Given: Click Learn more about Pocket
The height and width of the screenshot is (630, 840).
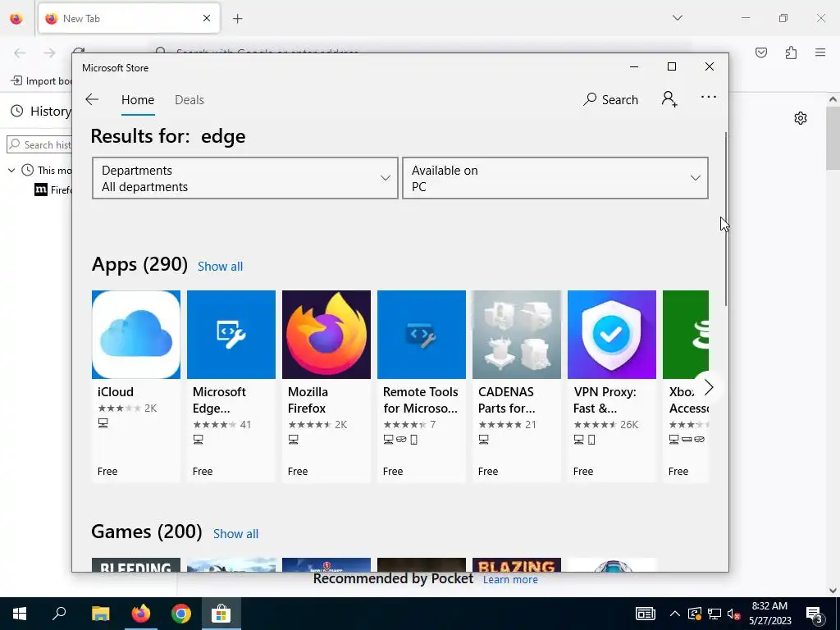Looking at the screenshot, I should point(510,580).
